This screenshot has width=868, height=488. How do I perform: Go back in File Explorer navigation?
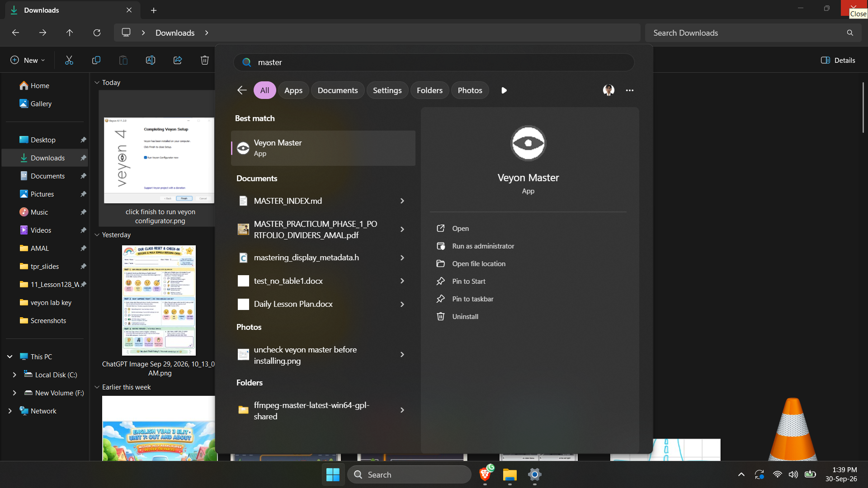click(15, 33)
